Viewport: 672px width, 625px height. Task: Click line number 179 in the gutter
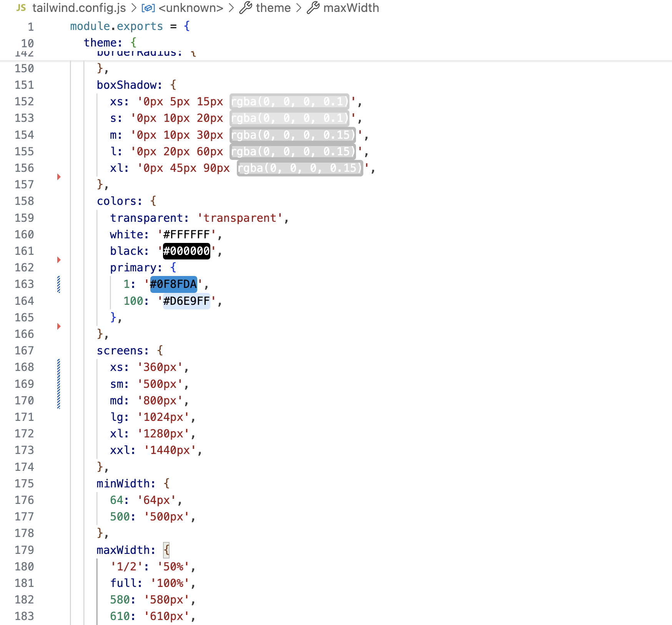24,550
